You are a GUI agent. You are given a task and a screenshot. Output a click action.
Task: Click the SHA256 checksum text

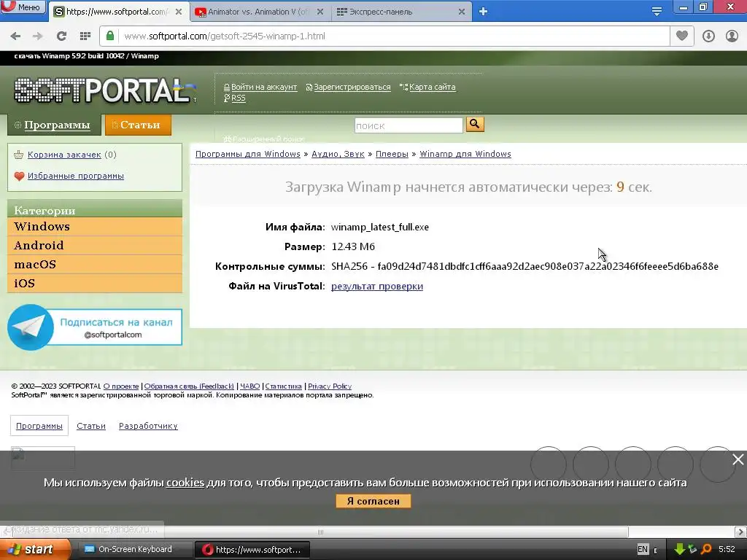click(x=525, y=266)
